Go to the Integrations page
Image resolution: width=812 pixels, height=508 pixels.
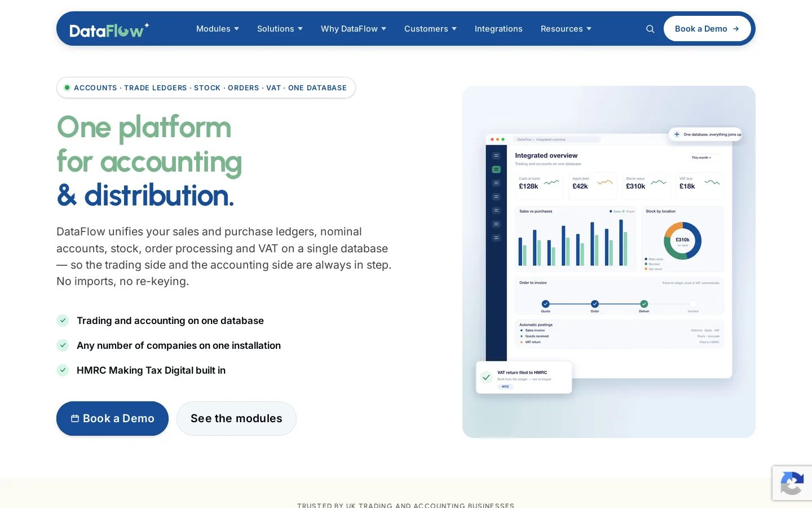498,29
